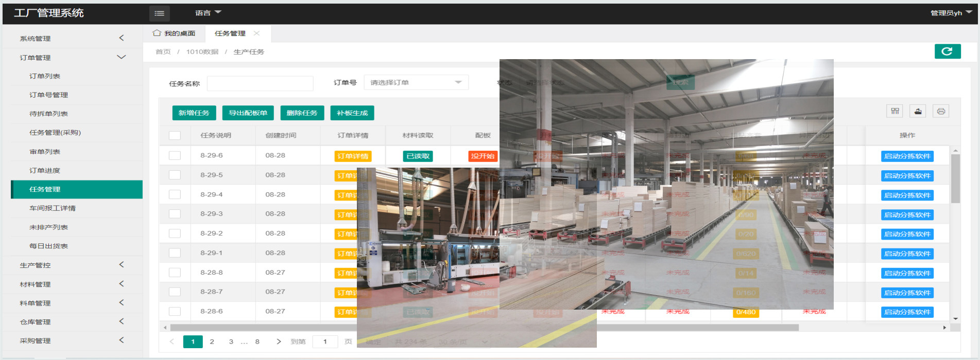Expand the 材料管理 sidebar section
This screenshot has width=980, height=360.
[73, 284]
